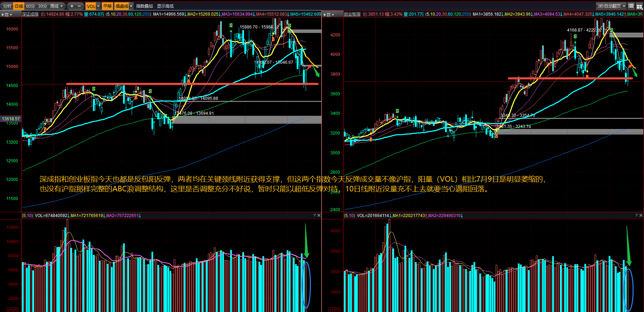Switch to the 分时 tab
This screenshot has height=312, width=644.
(x=7, y=6)
